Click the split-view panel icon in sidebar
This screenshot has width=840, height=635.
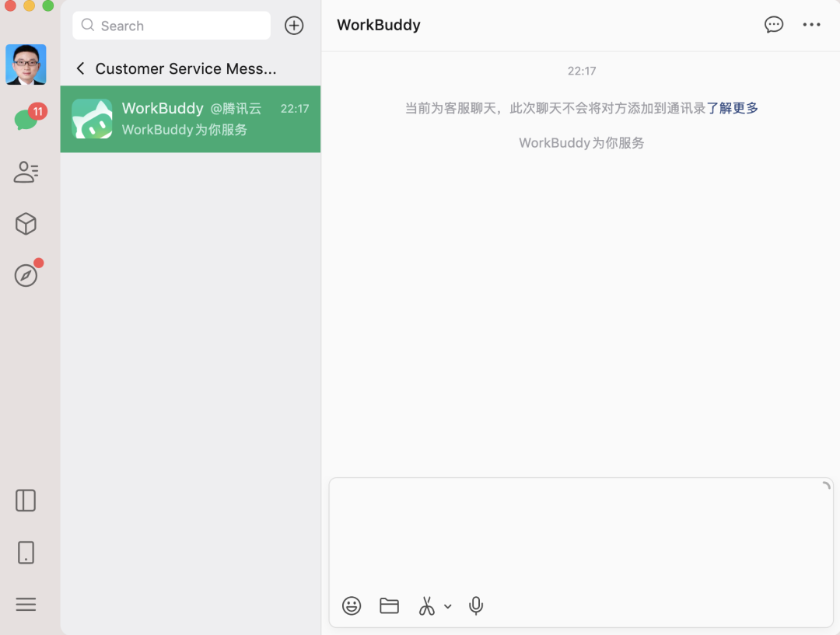coord(25,501)
